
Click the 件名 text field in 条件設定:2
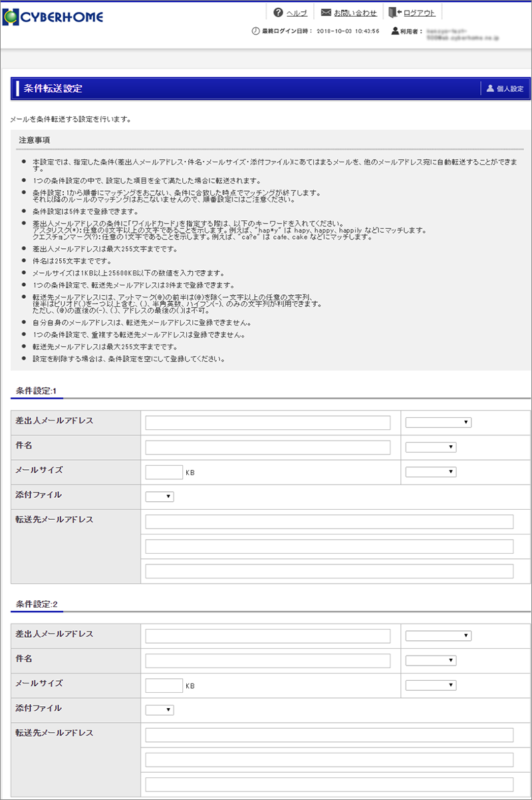tap(267, 660)
